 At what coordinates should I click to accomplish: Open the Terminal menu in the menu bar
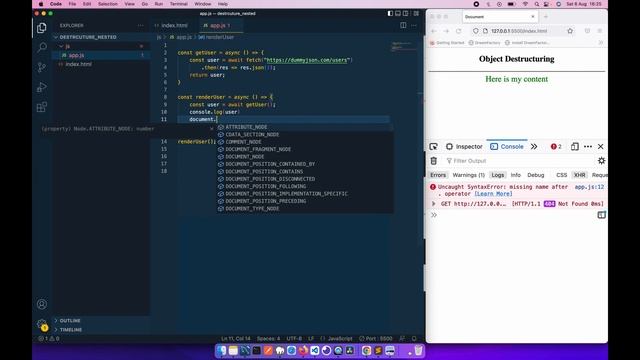pyautogui.click(x=178, y=4)
